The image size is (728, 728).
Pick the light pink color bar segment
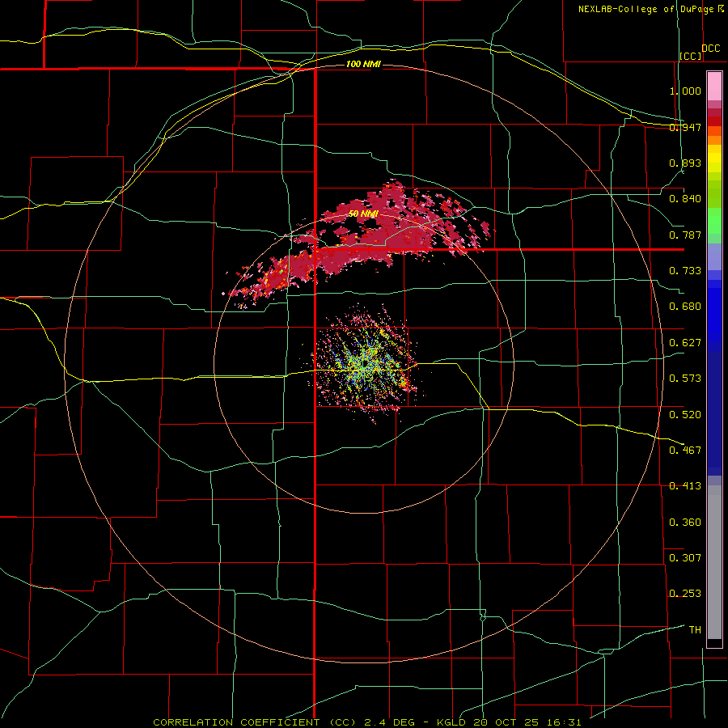coord(714,87)
